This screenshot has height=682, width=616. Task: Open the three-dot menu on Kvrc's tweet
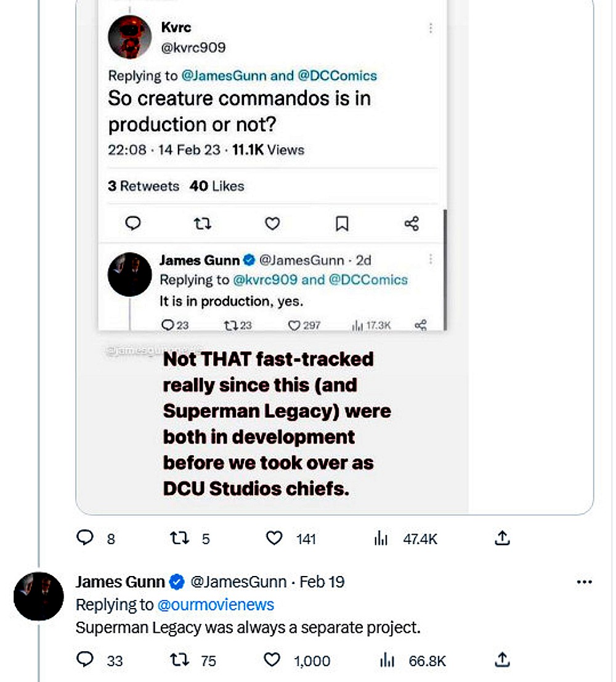[431, 28]
